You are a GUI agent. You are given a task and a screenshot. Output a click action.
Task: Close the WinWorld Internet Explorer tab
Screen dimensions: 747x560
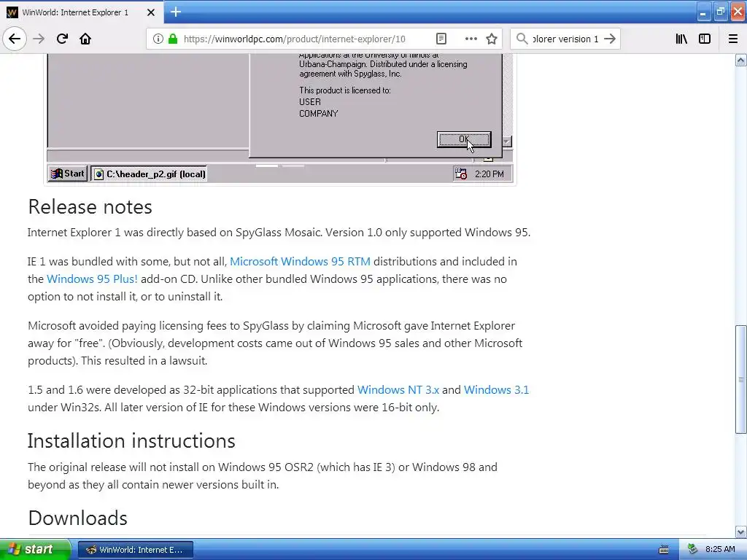pos(151,12)
